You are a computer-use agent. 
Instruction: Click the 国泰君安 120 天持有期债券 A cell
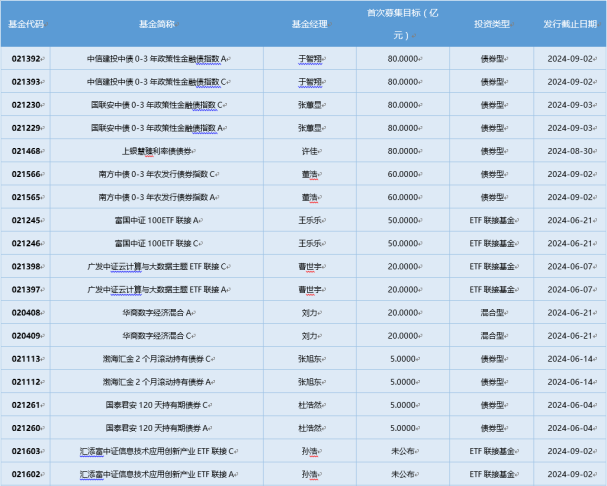coord(158,427)
